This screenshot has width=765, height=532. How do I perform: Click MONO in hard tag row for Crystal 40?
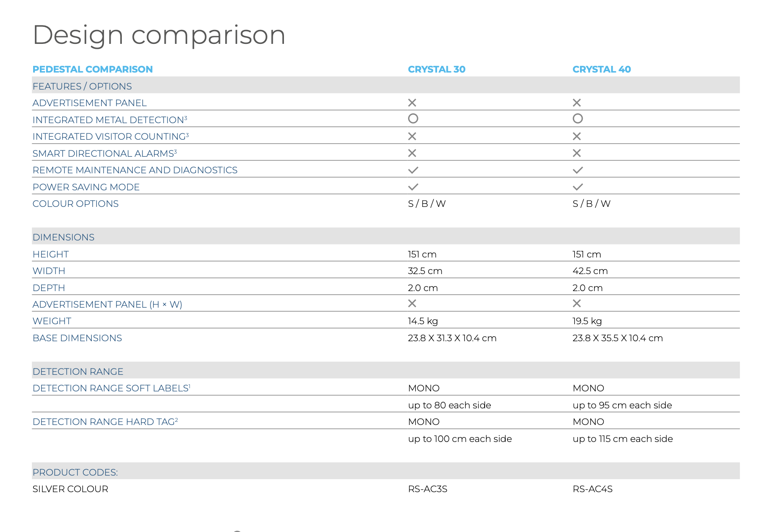[x=589, y=422]
